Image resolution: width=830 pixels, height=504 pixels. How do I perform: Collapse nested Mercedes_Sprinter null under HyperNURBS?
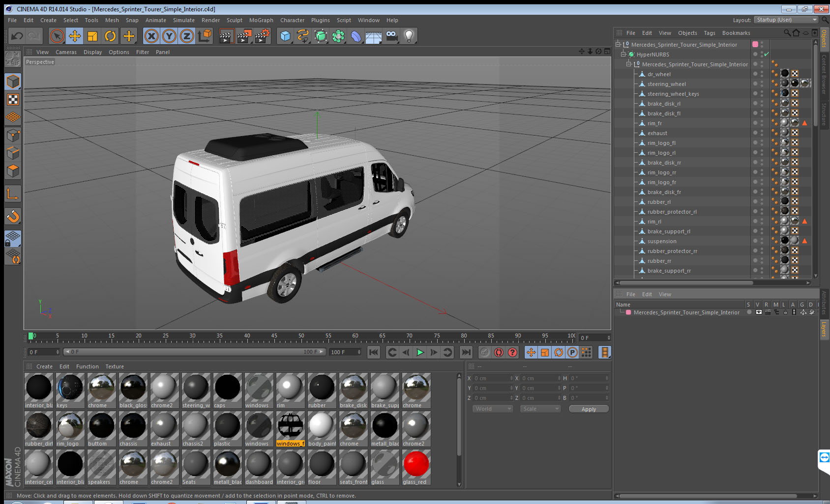click(x=629, y=64)
